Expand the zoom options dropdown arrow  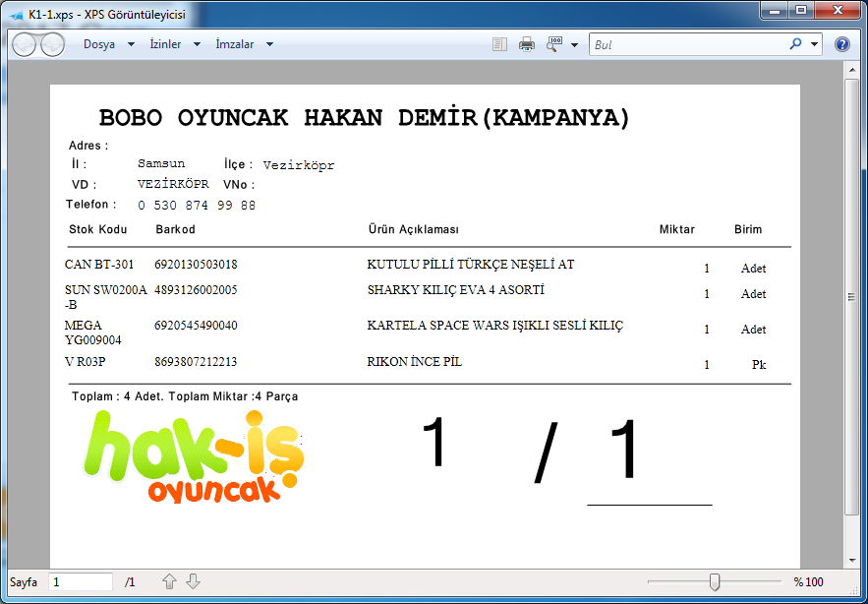click(x=575, y=45)
